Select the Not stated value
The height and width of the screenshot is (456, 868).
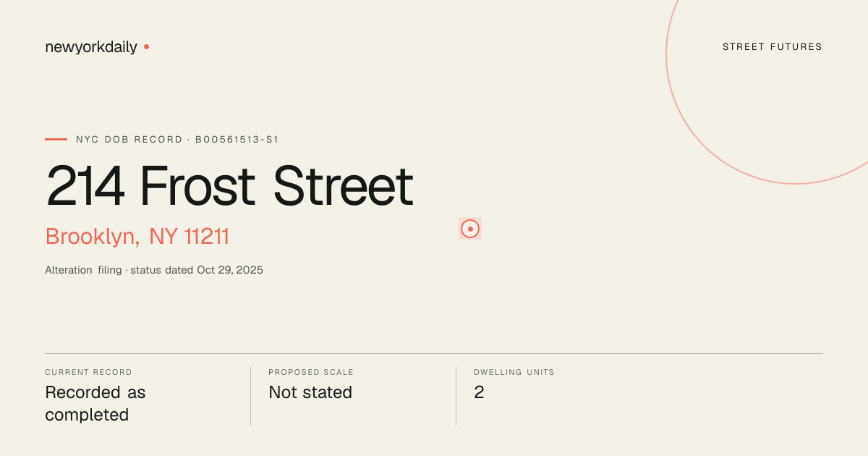[x=310, y=392]
